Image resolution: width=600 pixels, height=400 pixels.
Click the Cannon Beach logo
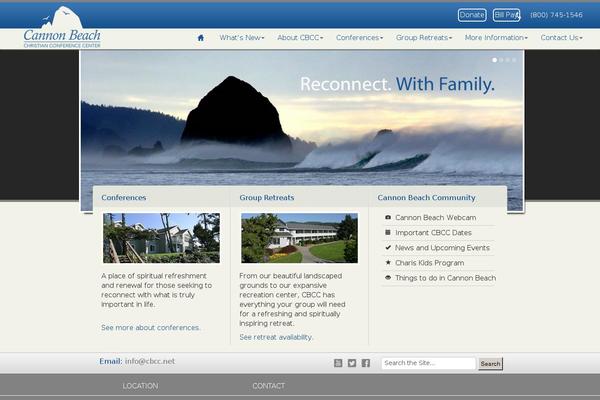tap(62, 28)
